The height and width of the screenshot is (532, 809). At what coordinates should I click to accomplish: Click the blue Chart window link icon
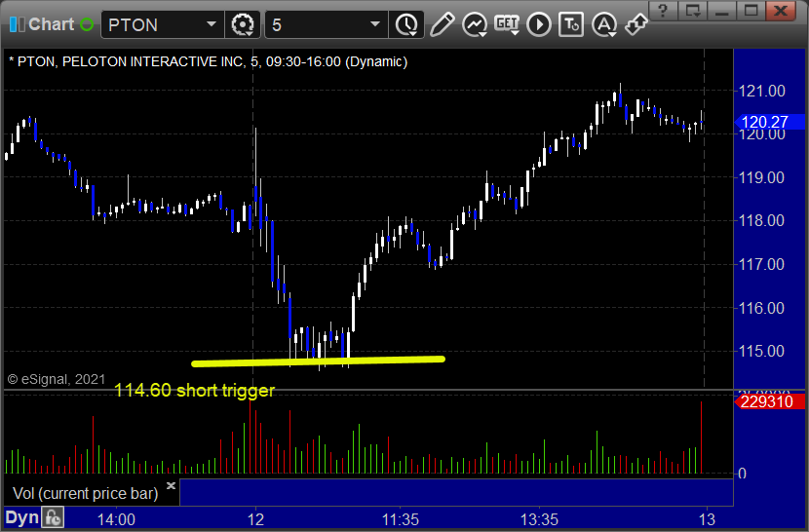[17, 24]
